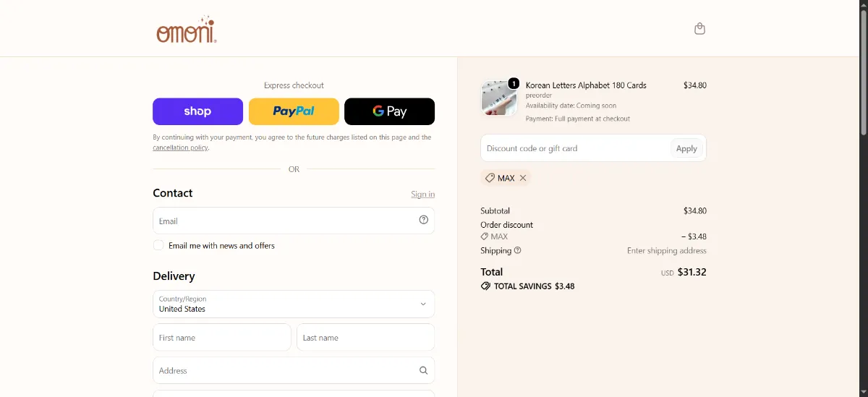Focus the Email input field

[294, 221]
